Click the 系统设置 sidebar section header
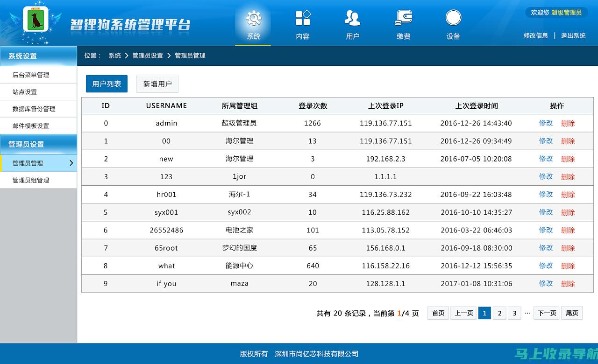598x364 pixels. (x=38, y=56)
